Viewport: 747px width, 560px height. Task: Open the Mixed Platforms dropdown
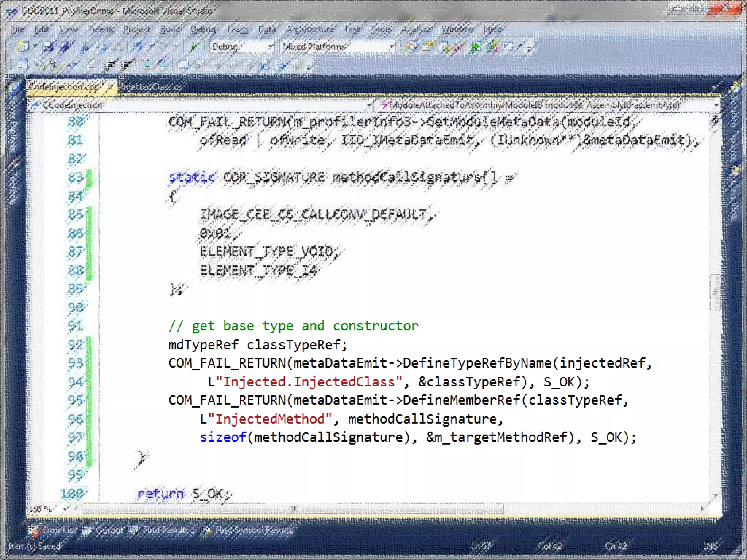[392, 47]
